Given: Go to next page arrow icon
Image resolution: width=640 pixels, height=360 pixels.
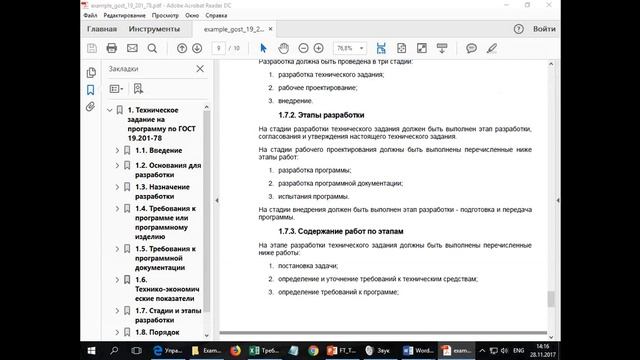Looking at the screenshot, I should 197,48.
